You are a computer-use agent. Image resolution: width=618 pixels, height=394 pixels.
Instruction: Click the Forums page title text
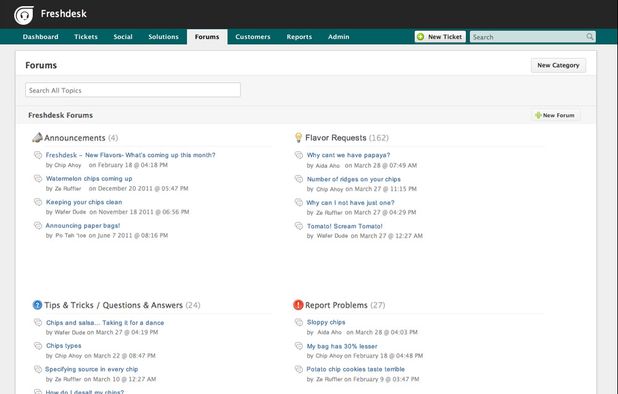pyautogui.click(x=41, y=65)
